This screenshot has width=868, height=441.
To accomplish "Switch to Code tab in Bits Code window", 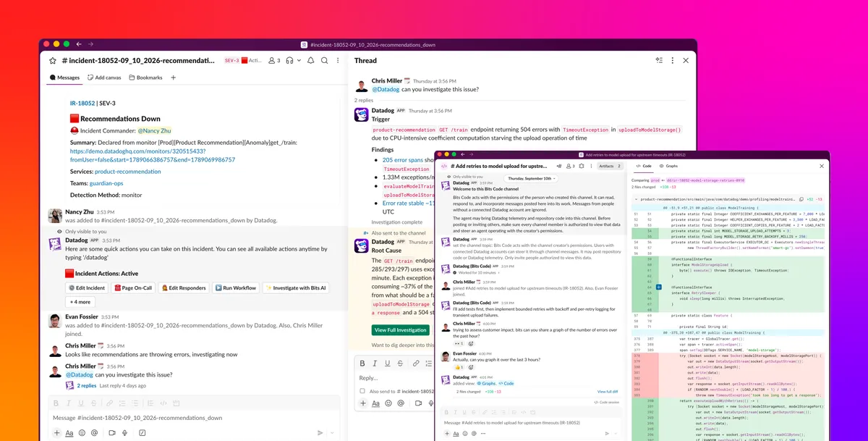I will click(x=643, y=166).
